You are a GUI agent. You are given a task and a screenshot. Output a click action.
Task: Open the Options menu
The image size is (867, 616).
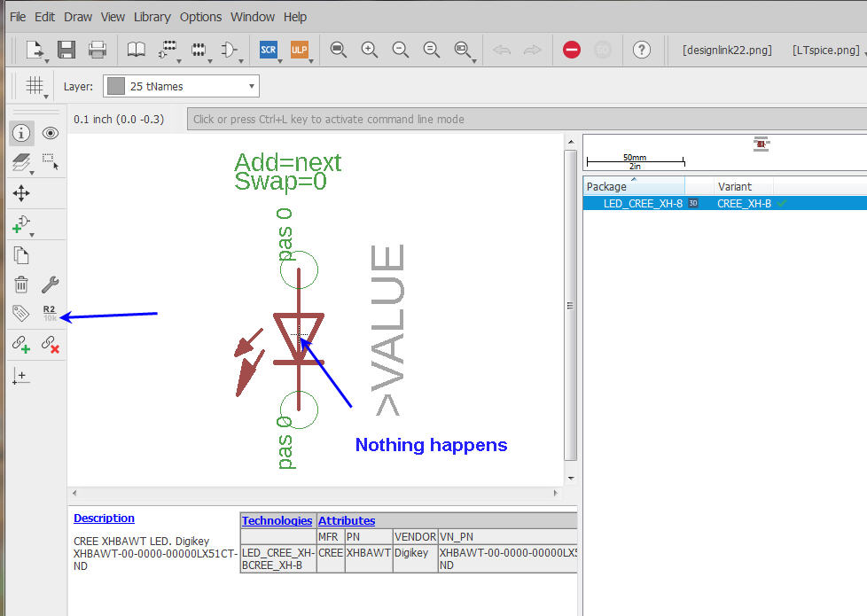(x=200, y=16)
